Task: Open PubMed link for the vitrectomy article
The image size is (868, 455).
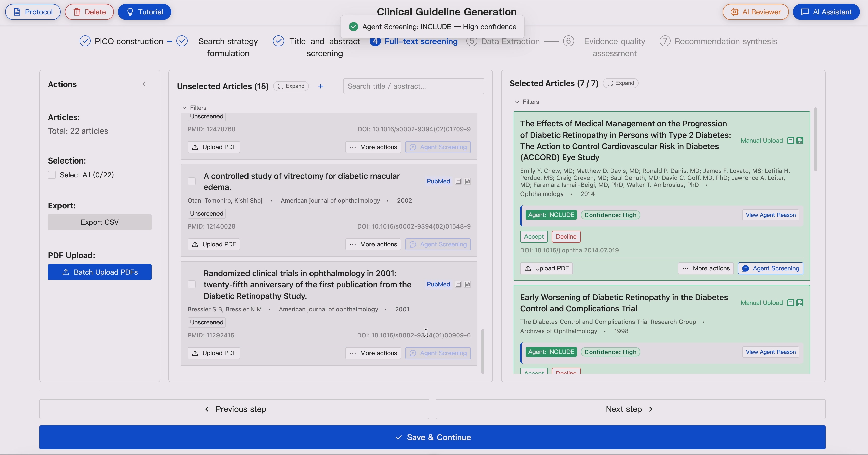Action: 438,181
